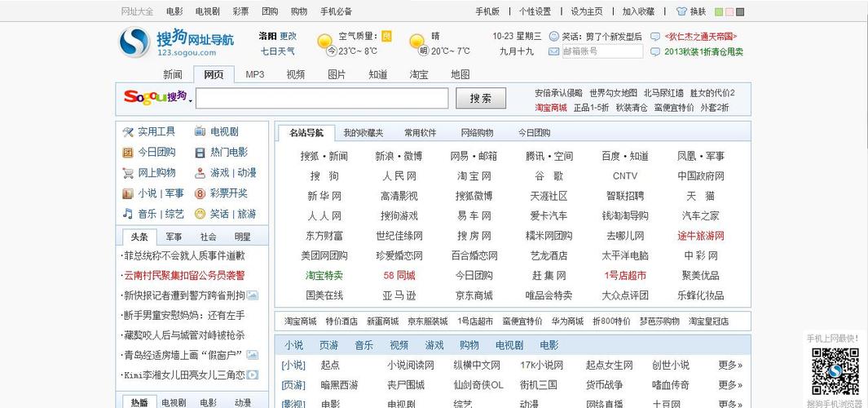Click the 电视剧 TV icon in sidebar

point(200,131)
